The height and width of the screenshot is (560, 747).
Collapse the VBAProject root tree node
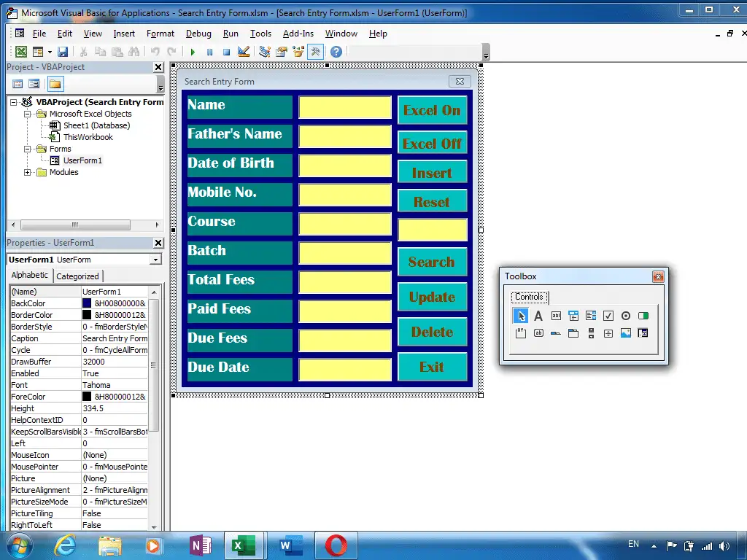[14, 102]
